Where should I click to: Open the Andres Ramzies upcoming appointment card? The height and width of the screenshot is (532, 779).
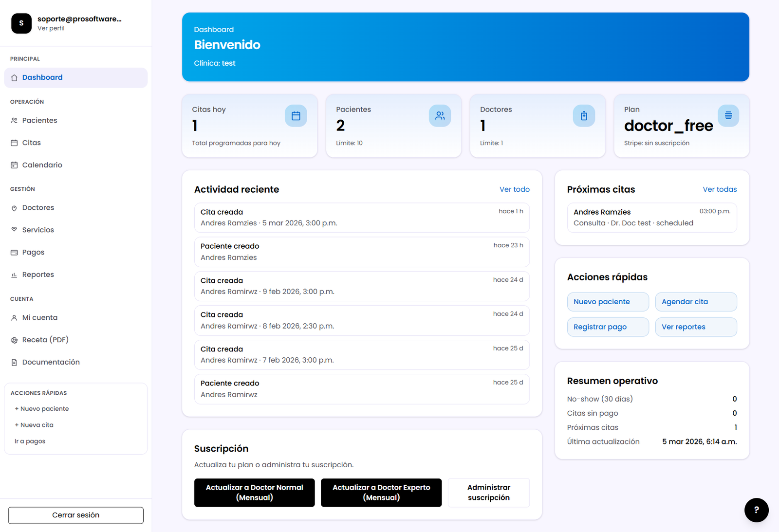(651, 218)
